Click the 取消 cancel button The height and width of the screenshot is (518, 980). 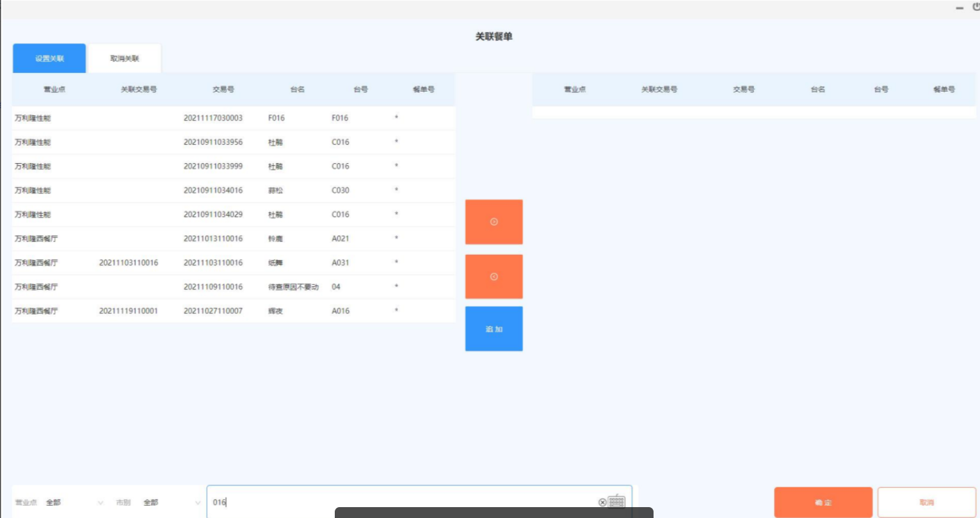(x=926, y=503)
